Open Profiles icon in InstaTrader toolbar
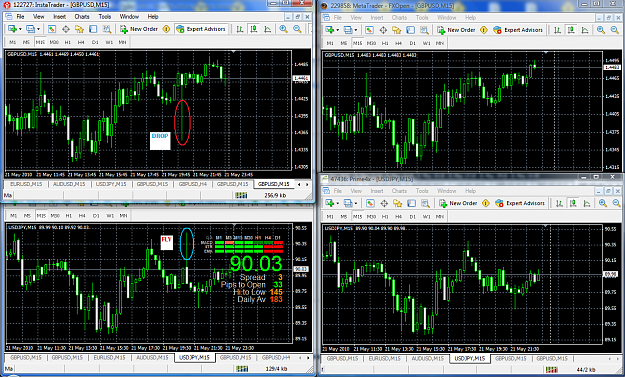This screenshot has width=625, height=377. (30, 29)
